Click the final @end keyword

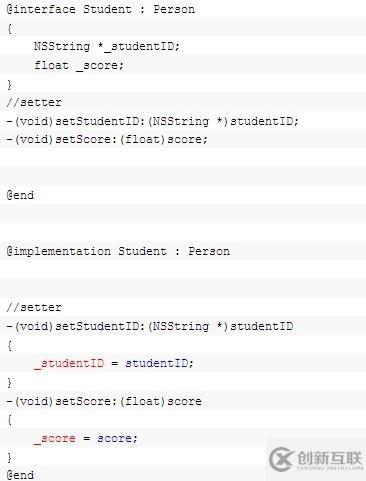(x=20, y=475)
